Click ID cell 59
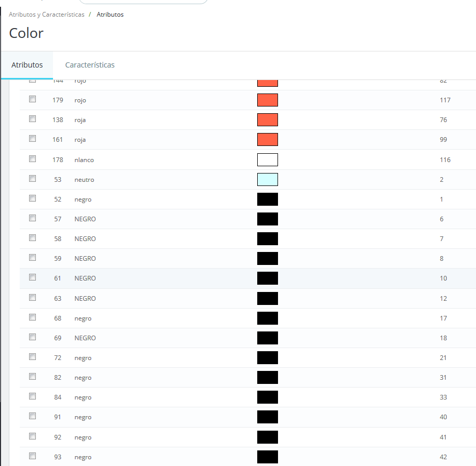The image size is (476, 466). pos(58,259)
